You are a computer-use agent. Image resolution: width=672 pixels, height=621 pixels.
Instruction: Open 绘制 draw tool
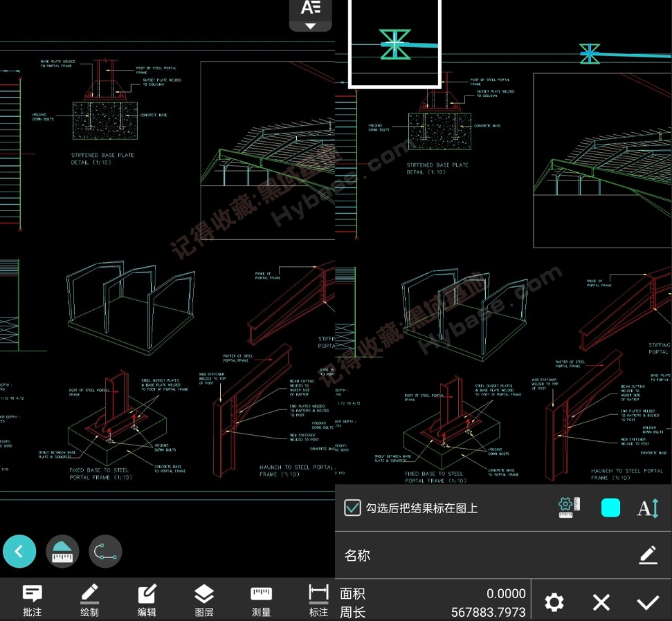pos(89,600)
